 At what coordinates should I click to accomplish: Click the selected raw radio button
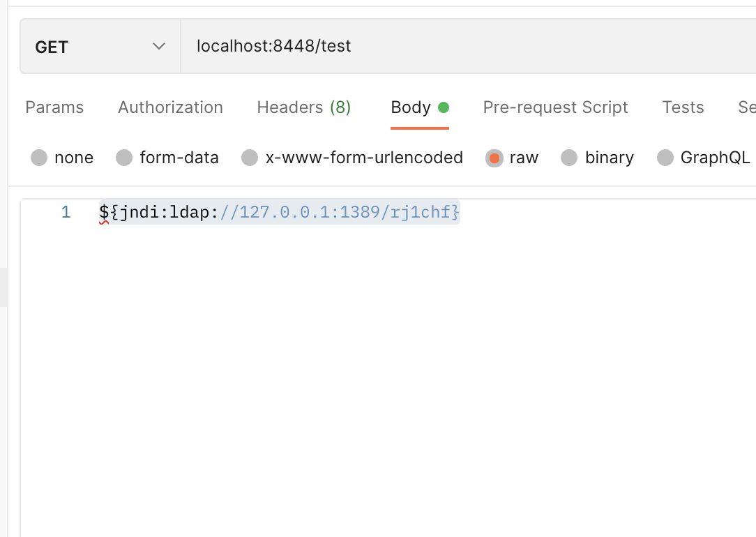(494, 158)
